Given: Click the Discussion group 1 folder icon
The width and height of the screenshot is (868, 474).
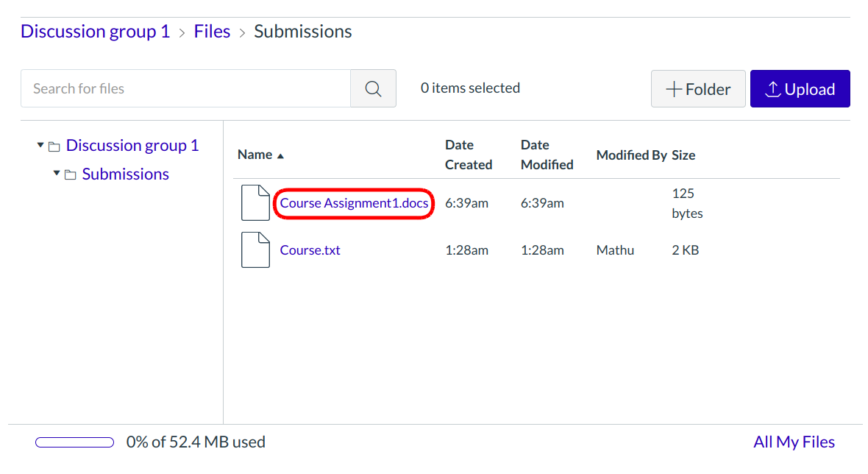Looking at the screenshot, I should tap(54, 145).
